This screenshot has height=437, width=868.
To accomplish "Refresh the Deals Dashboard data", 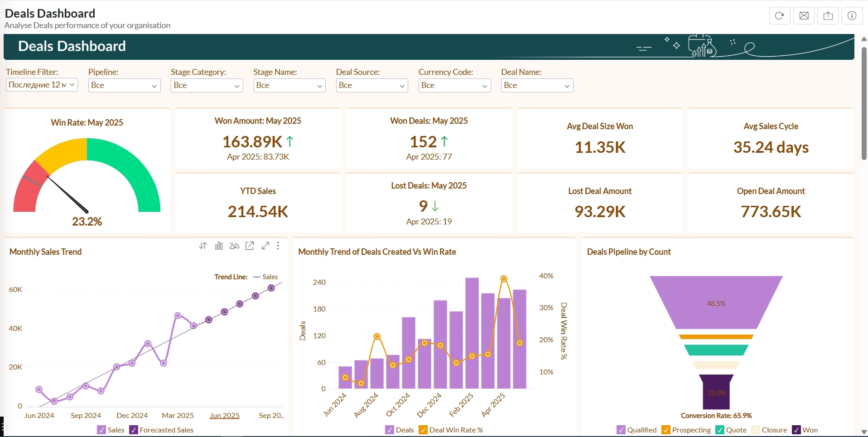I will (x=779, y=16).
